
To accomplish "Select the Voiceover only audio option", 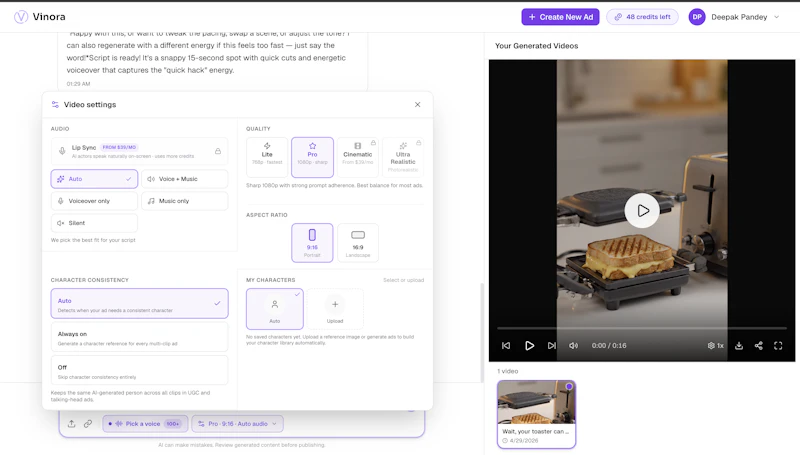I will (x=94, y=201).
